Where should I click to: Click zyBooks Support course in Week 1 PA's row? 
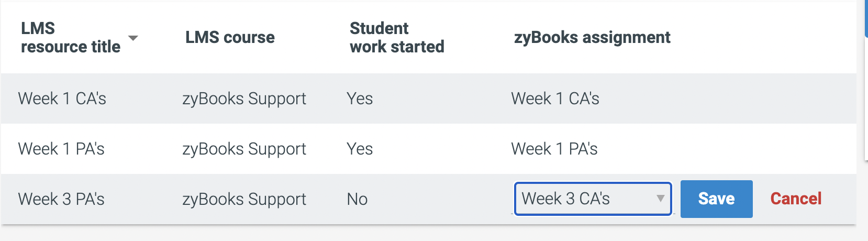coord(244,149)
